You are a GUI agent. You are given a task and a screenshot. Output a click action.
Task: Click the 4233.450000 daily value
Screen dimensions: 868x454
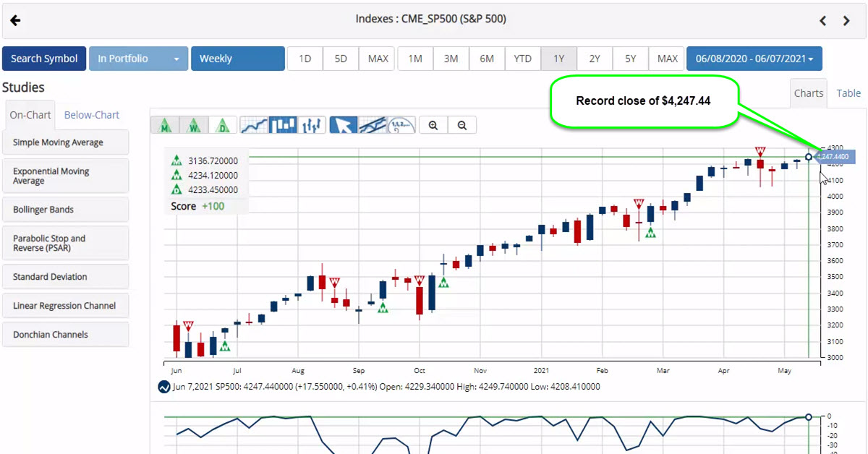pos(213,189)
